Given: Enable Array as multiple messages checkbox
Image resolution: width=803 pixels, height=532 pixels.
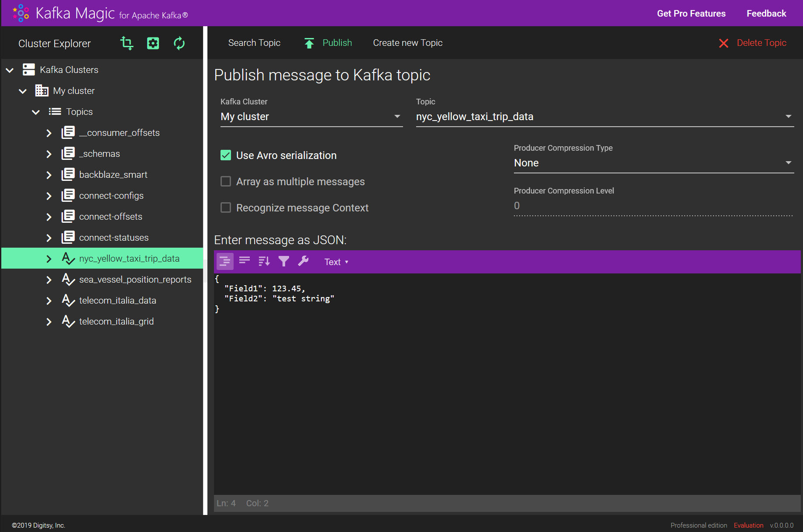Looking at the screenshot, I should coord(226,181).
